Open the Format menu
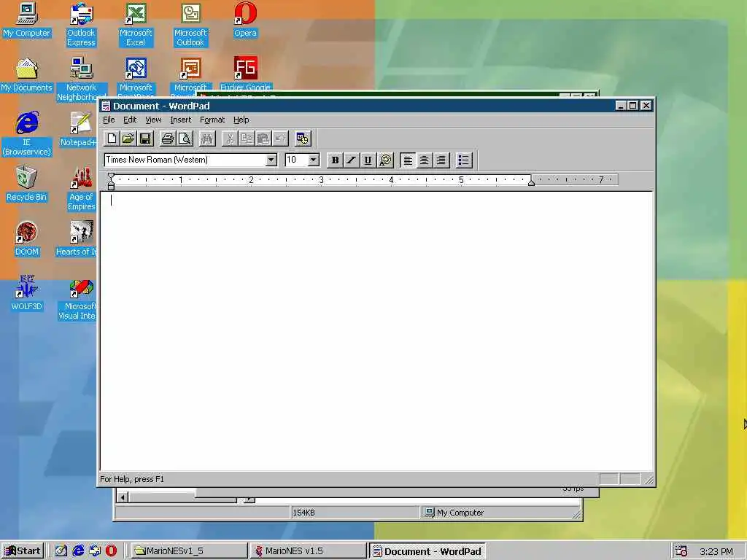Image resolution: width=747 pixels, height=560 pixels. (212, 120)
